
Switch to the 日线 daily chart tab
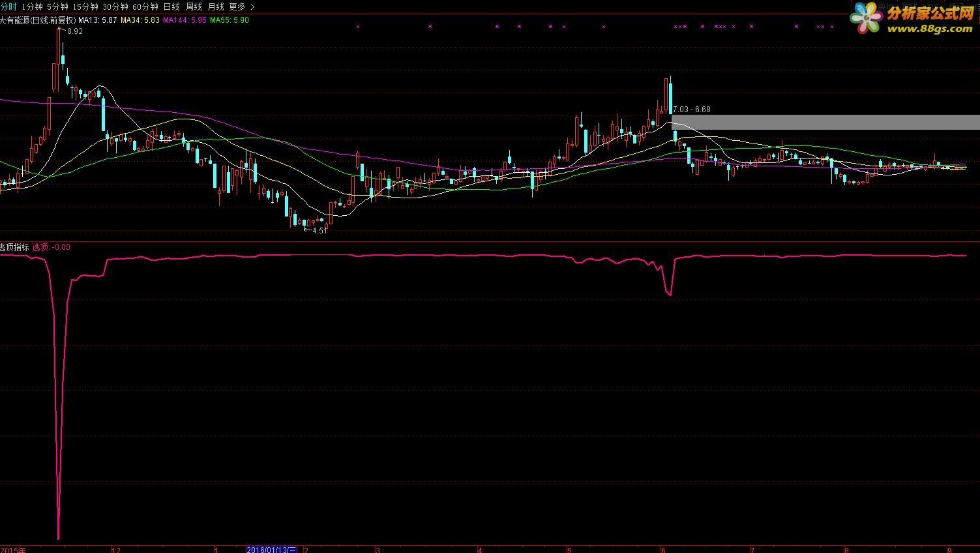point(171,7)
